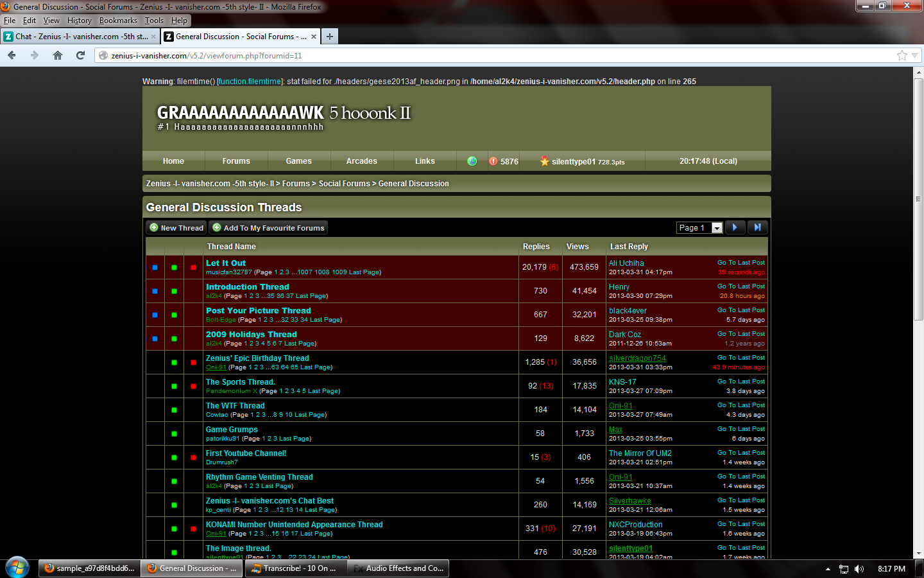Click the star icon beside silenttype01
This screenshot has width=924, height=578.
[545, 161]
